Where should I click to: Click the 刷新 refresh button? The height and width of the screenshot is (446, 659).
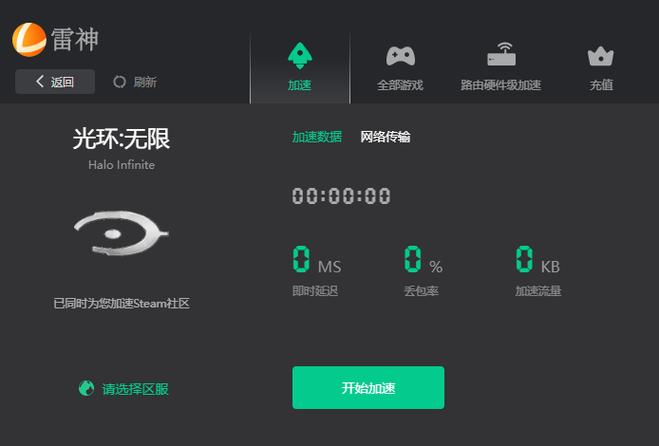(135, 82)
